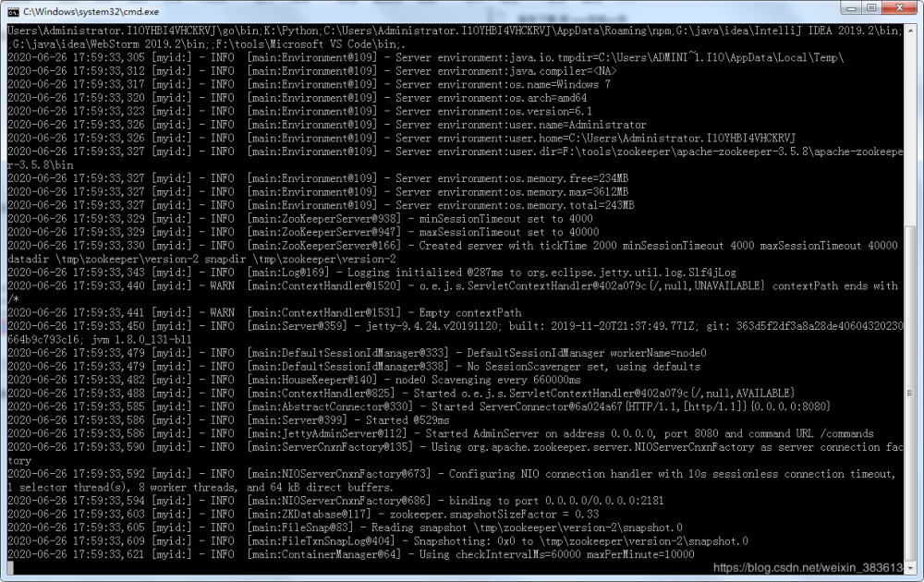The width and height of the screenshot is (924, 582).
Task: Select the Configuring NIO connection handler line
Action: click(452, 474)
